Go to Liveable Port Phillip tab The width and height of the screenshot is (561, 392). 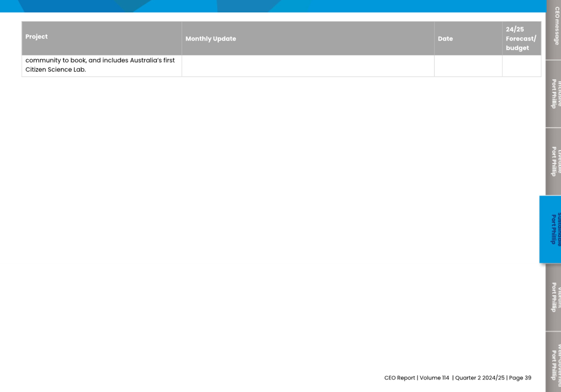click(x=554, y=162)
